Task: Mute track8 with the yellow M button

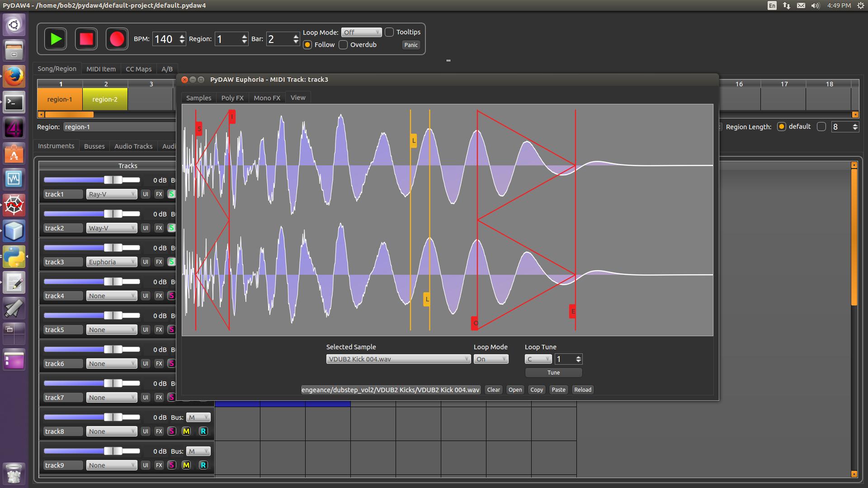Action: click(x=186, y=431)
